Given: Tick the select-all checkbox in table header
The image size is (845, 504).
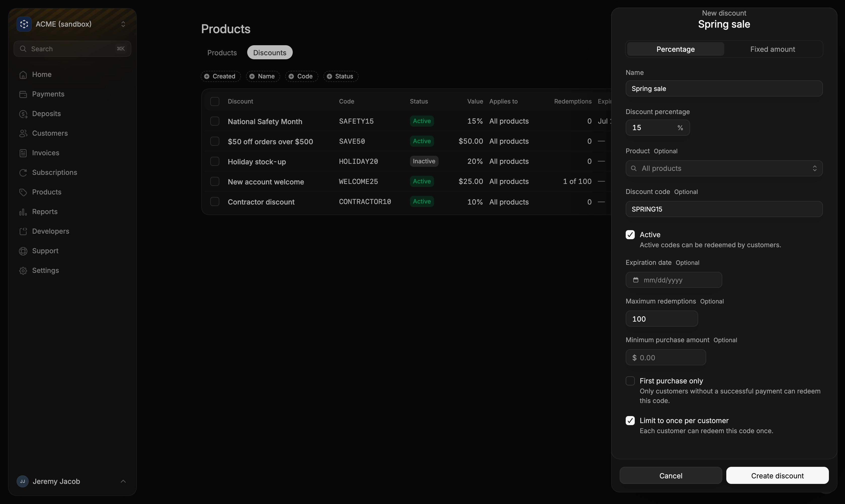Looking at the screenshot, I should pyautogui.click(x=215, y=102).
